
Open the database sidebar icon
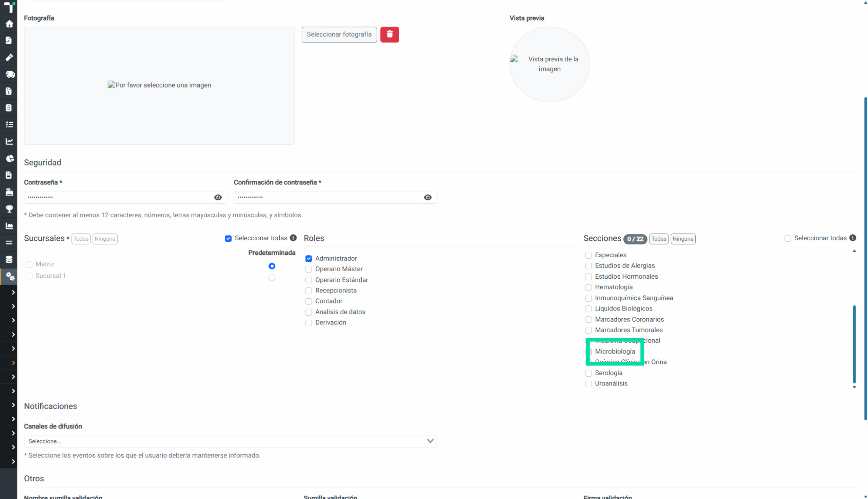9,259
